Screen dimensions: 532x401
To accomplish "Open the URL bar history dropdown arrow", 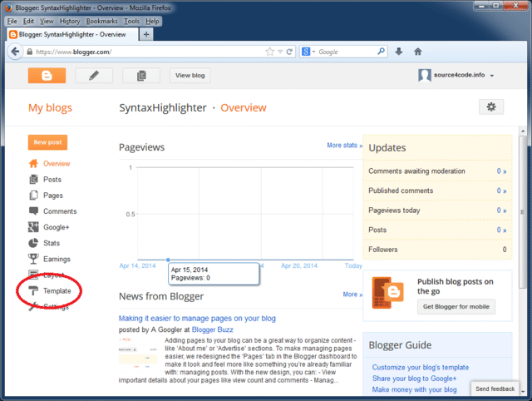I will (280, 52).
